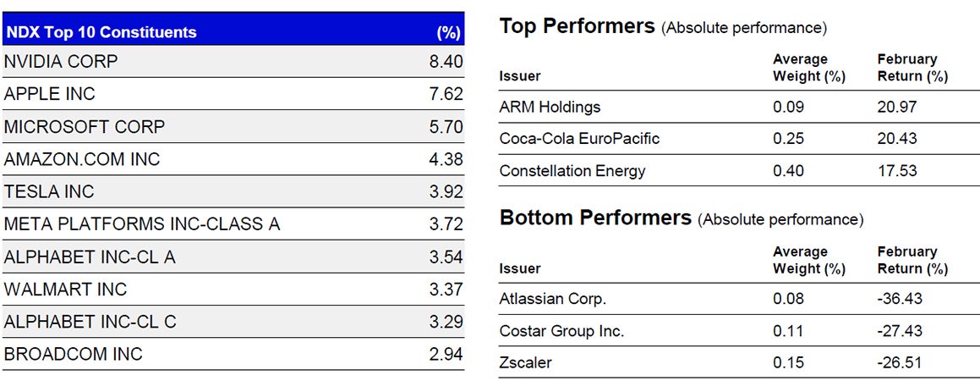Select ARM Holdings issuer name

coord(550,107)
